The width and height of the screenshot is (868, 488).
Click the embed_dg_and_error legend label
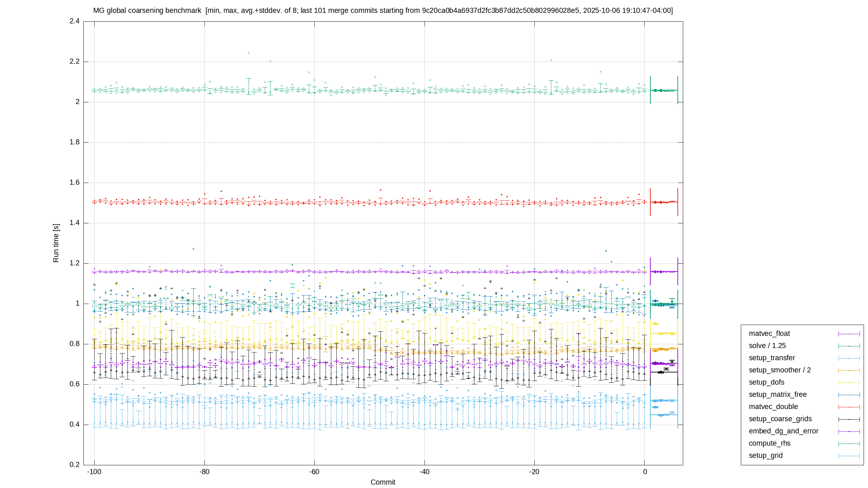pos(783,431)
